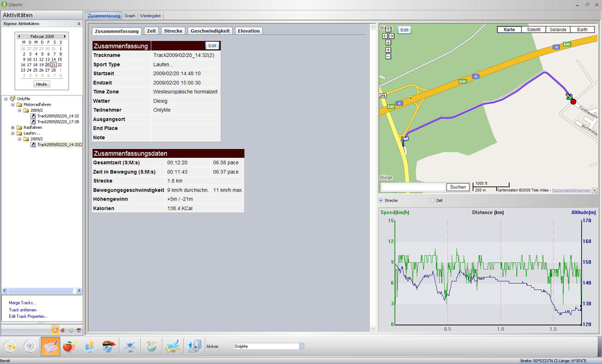Image resolution: width=602 pixels, height=364 pixels.
Task: Click the Heute button under calendar
Action: (x=42, y=84)
